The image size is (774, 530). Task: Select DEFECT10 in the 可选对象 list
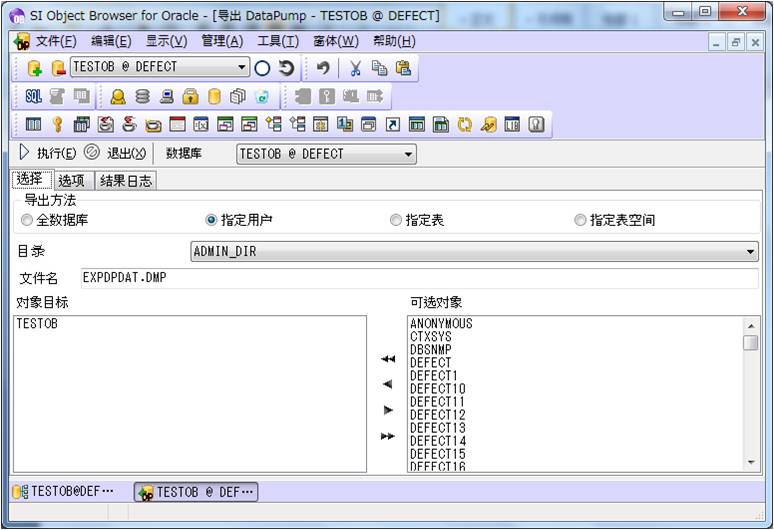tap(438, 389)
